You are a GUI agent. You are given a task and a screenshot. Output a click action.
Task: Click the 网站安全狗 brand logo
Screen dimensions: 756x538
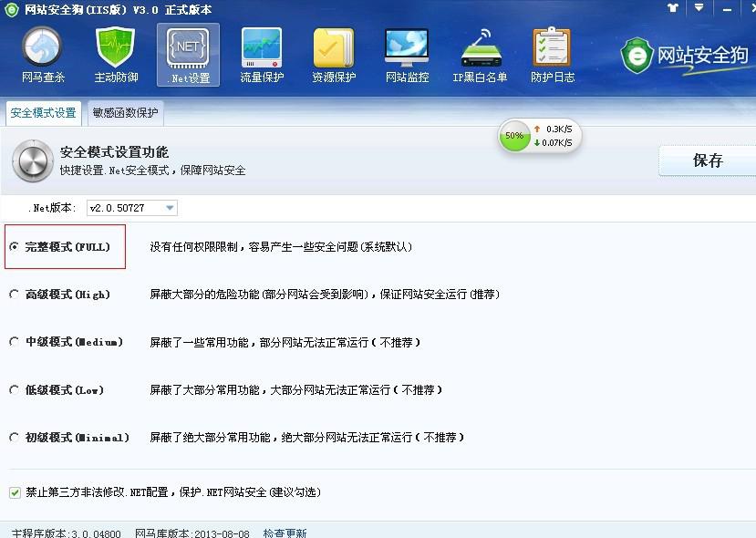[685, 56]
